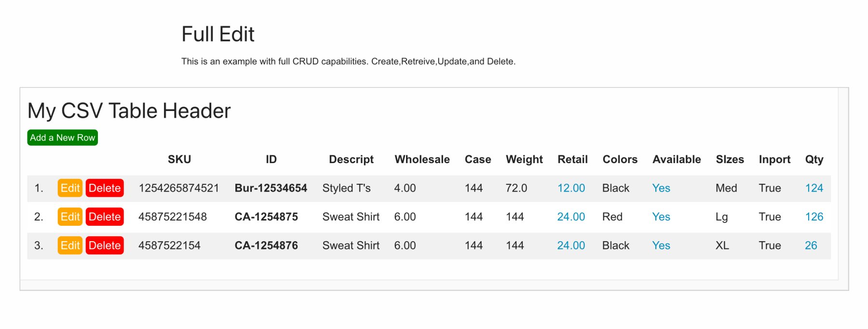Click the Wholesale column header
The width and height of the screenshot is (868, 329).
pyautogui.click(x=422, y=160)
